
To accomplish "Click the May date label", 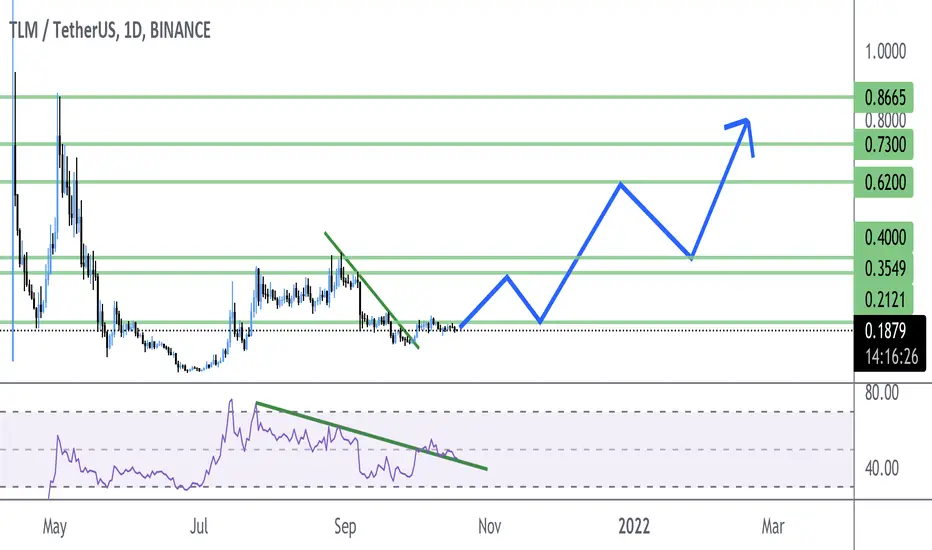I will click(x=54, y=527).
